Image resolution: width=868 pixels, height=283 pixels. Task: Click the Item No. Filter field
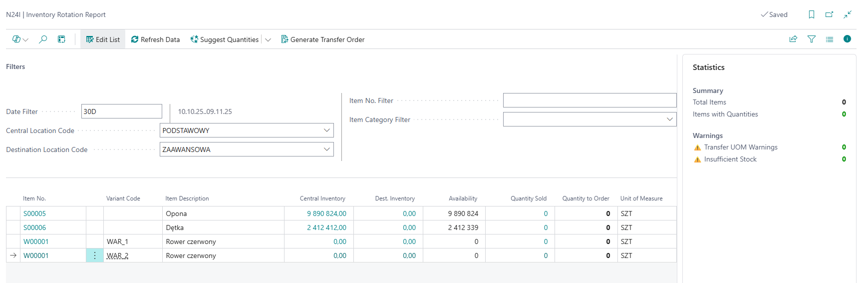point(589,100)
